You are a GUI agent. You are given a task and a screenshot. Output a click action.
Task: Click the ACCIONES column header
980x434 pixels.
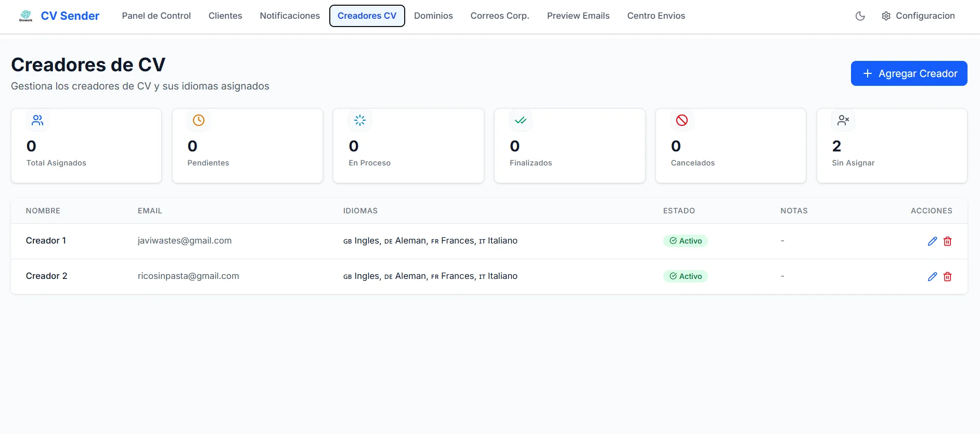(932, 211)
